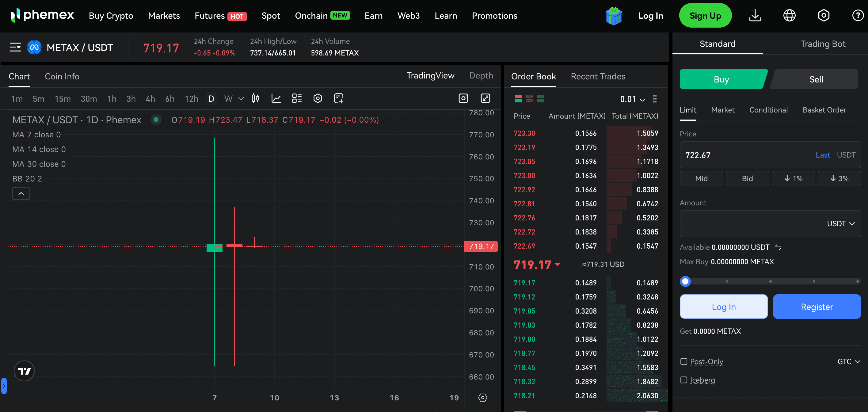Viewport: 868px width, 412px height.
Task: Open the USDT amount unit dropdown
Action: 841,223
